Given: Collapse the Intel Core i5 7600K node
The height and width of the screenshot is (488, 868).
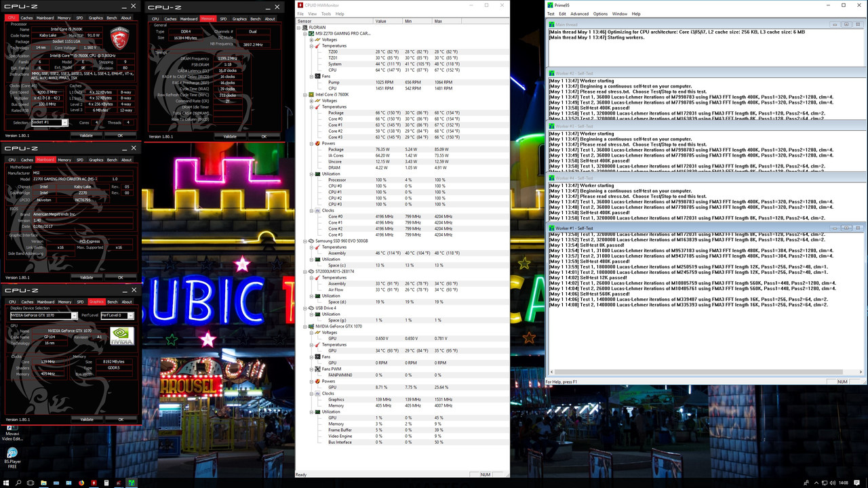Looking at the screenshot, I should tap(305, 94).
